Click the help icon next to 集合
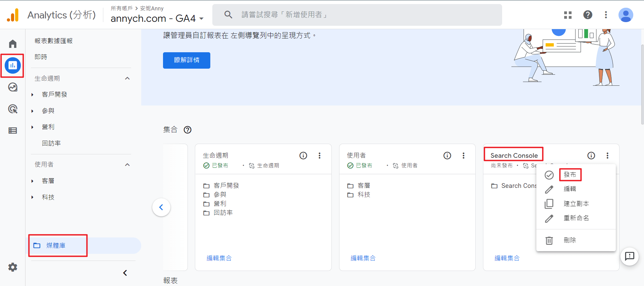 187,130
